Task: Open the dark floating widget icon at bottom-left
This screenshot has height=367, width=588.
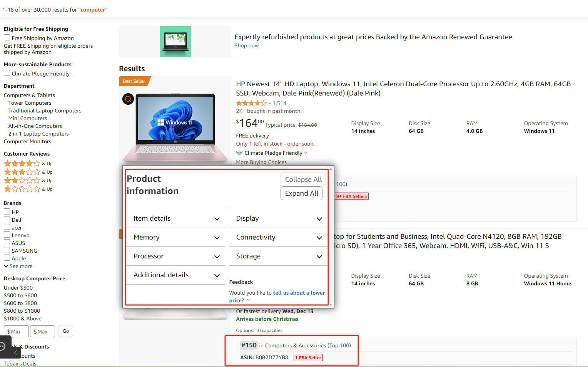Action: tap(2, 346)
